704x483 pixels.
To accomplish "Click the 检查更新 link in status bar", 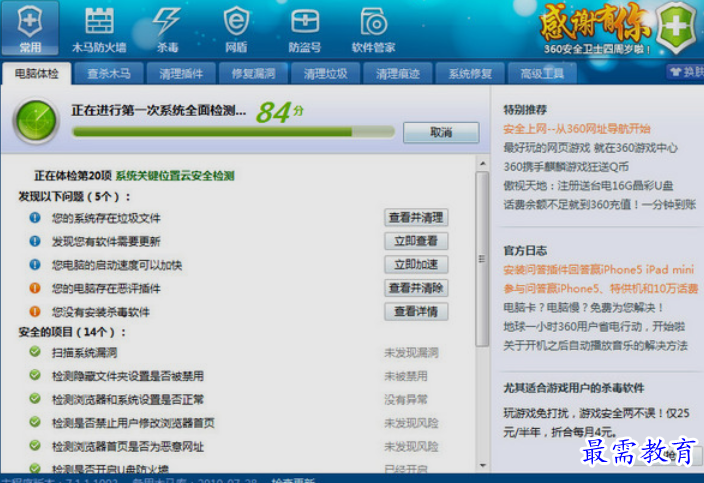I will tap(293, 480).
